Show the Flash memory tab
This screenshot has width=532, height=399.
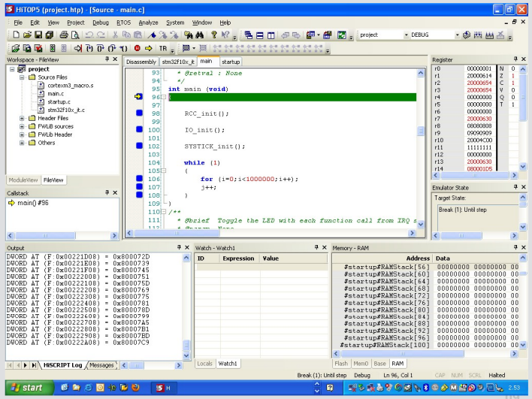click(341, 364)
